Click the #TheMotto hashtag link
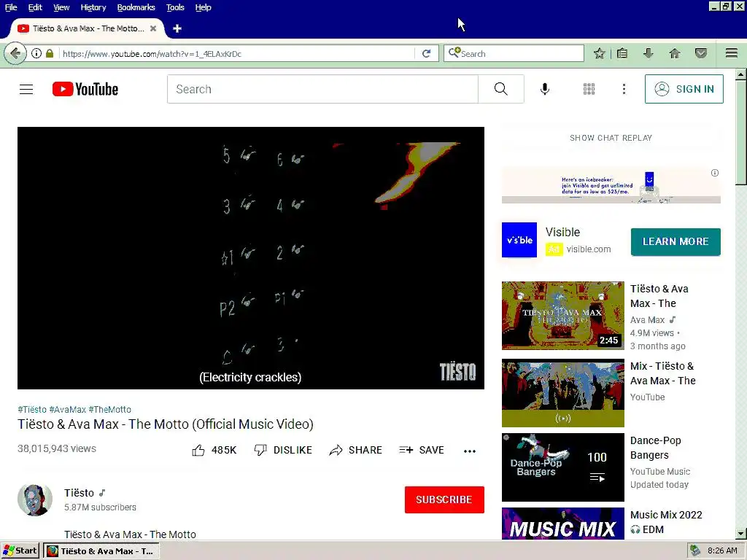 tap(109, 410)
